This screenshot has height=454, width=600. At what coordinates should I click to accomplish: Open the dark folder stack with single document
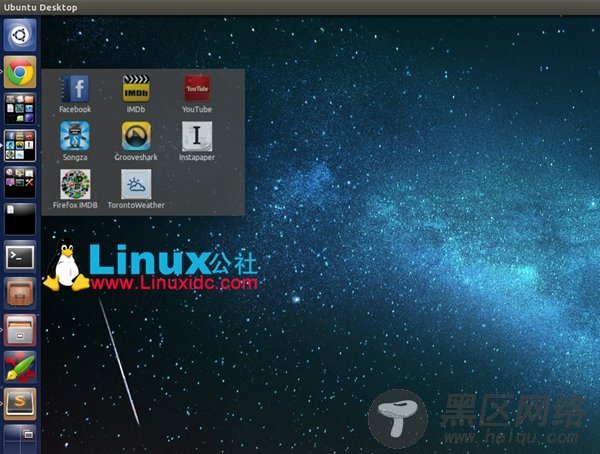pos(20,219)
